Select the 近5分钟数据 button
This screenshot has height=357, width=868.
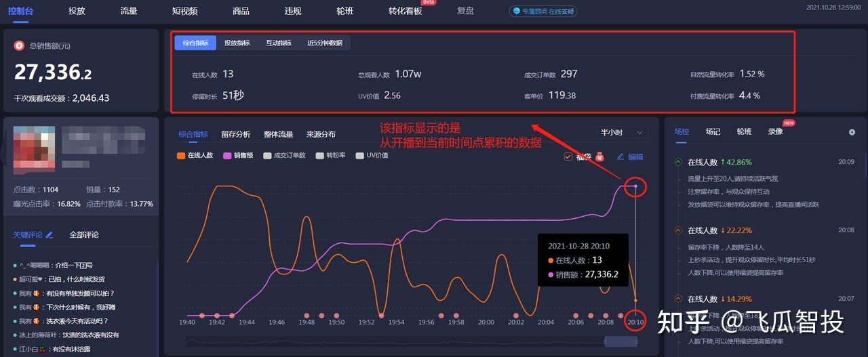pos(324,43)
